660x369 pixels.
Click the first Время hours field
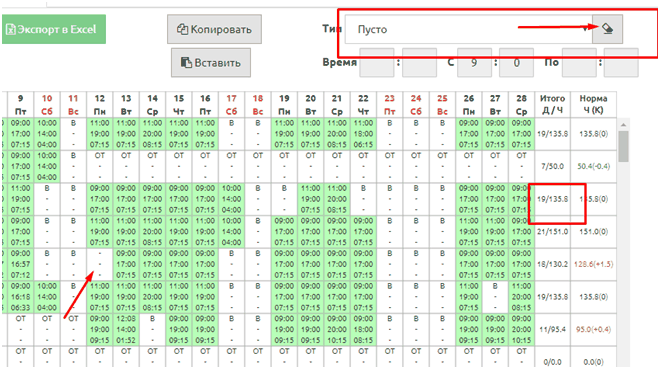377,63
